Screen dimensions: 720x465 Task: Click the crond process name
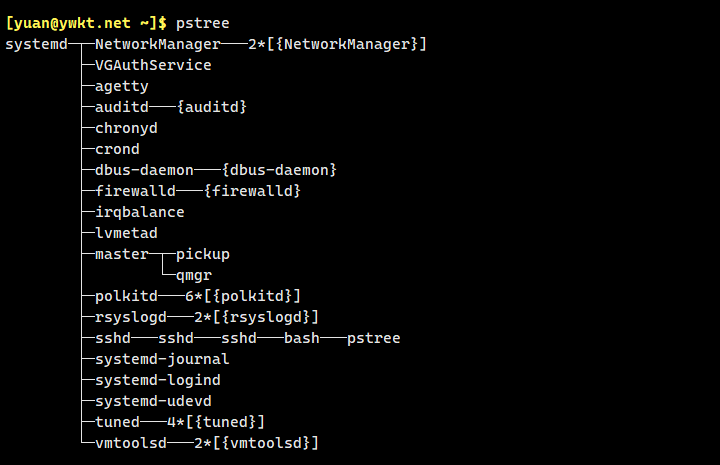[x=117, y=149]
